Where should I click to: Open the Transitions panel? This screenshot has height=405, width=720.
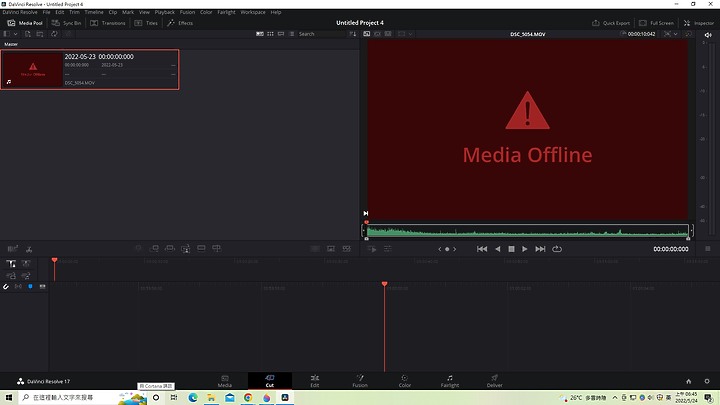pyautogui.click(x=108, y=23)
